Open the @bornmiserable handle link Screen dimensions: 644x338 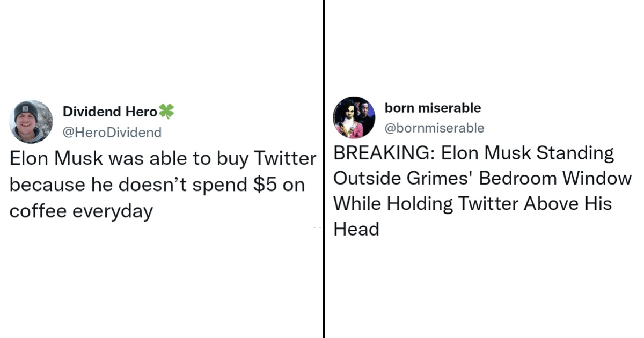[435, 128]
